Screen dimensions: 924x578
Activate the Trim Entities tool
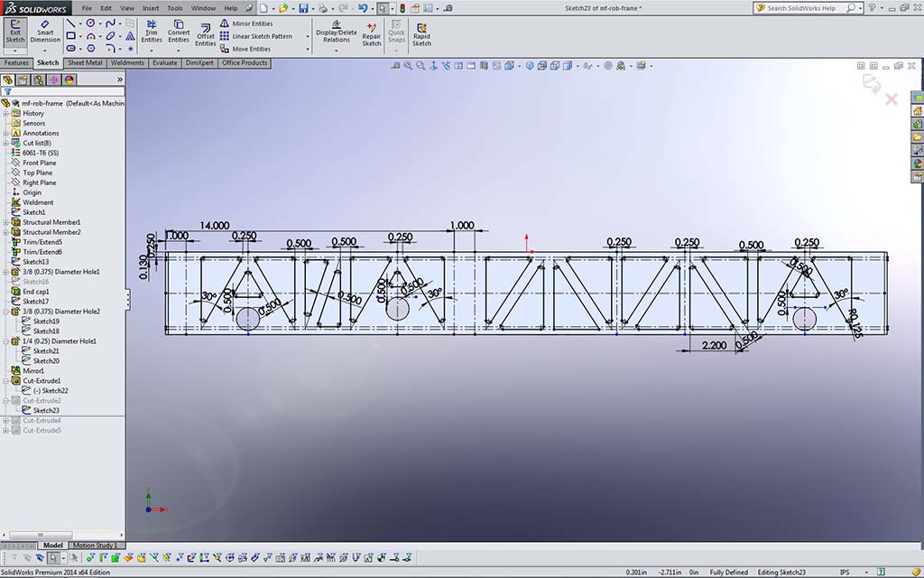pyautogui.click(x=152, y=32)
